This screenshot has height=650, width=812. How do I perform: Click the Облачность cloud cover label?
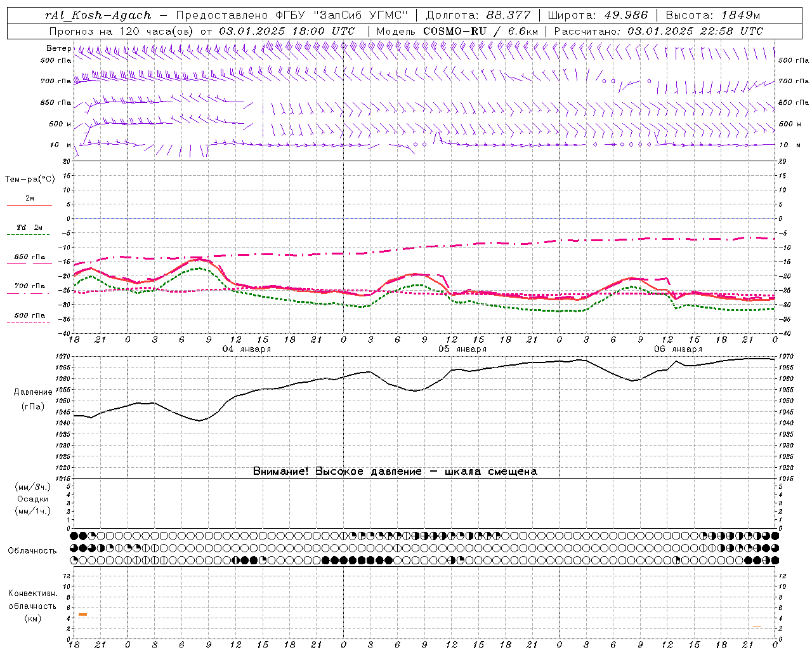(x=32, y=550)
